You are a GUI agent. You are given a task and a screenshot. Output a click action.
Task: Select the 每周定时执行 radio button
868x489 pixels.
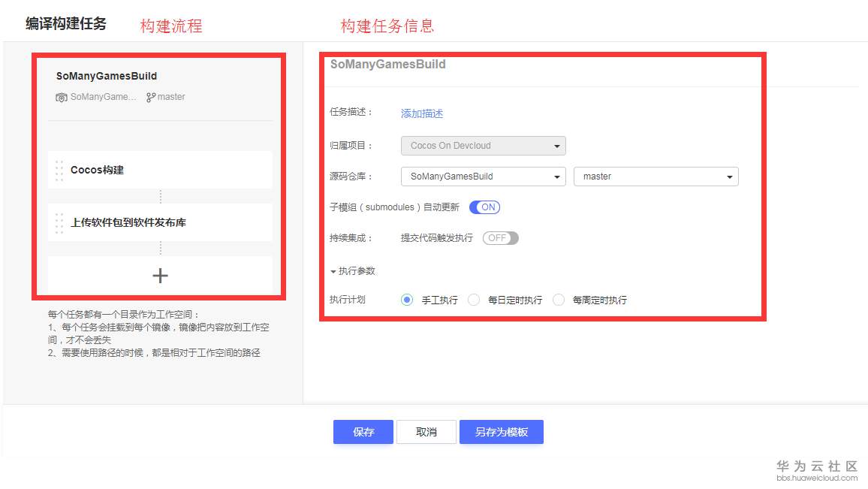[x=559, y=299]
